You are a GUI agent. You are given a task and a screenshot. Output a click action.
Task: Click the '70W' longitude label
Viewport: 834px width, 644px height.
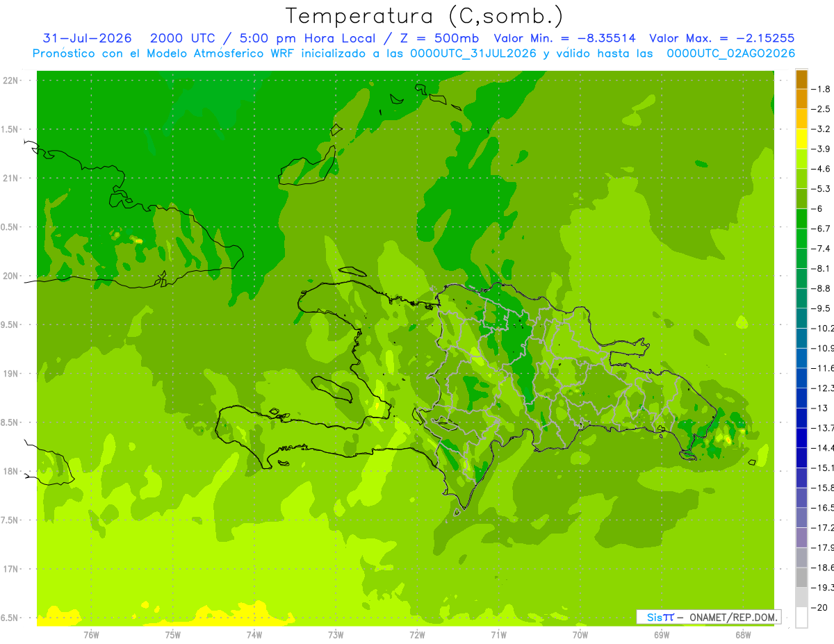[x=580, y=634]
